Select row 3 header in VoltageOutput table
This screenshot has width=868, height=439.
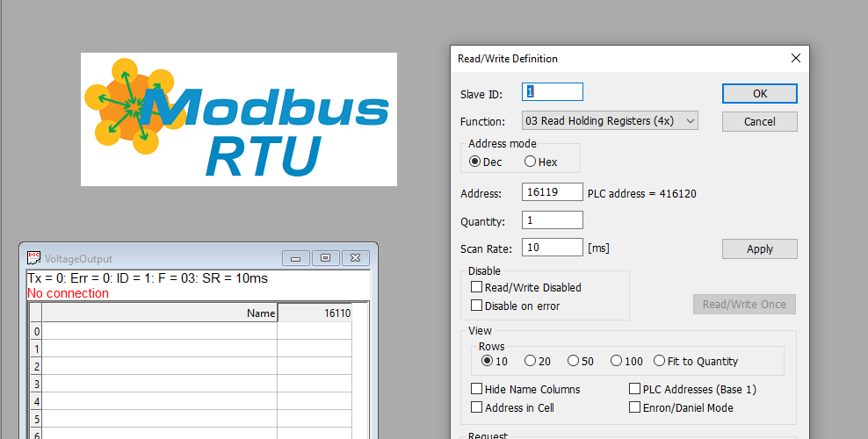[x=37, y=385]
